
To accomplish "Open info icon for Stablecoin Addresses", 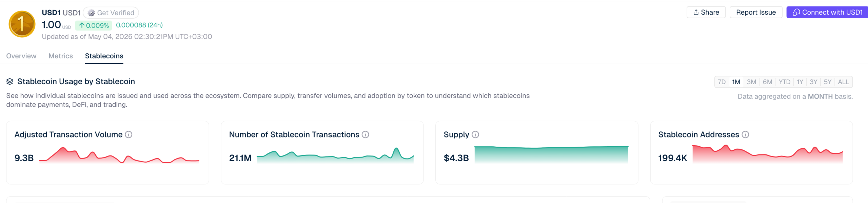I will coord(745,134).
